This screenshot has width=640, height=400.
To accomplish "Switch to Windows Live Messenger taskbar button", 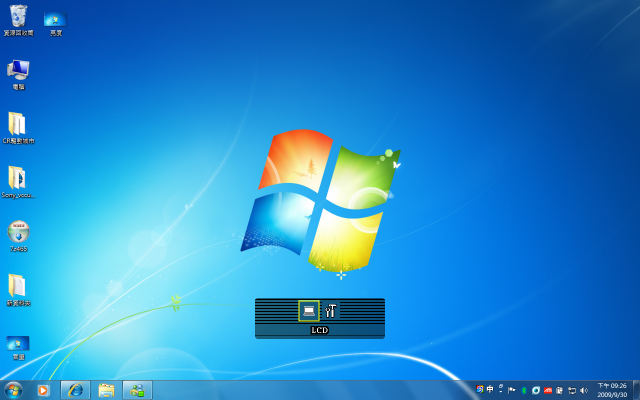I will click(138, 391).
